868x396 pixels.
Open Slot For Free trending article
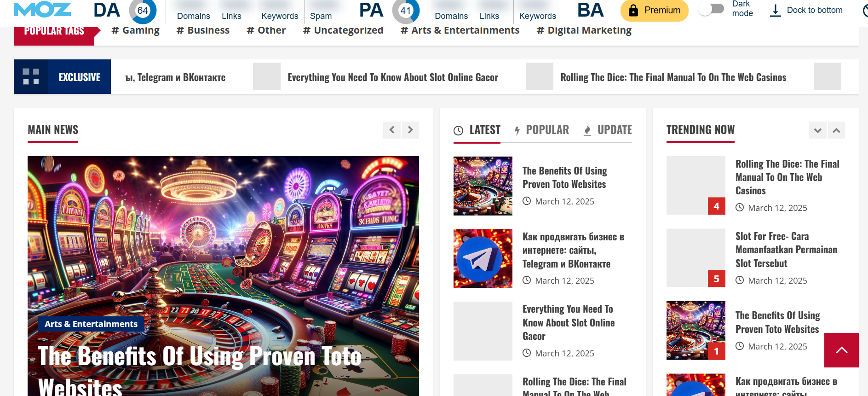tap(786, 250)
